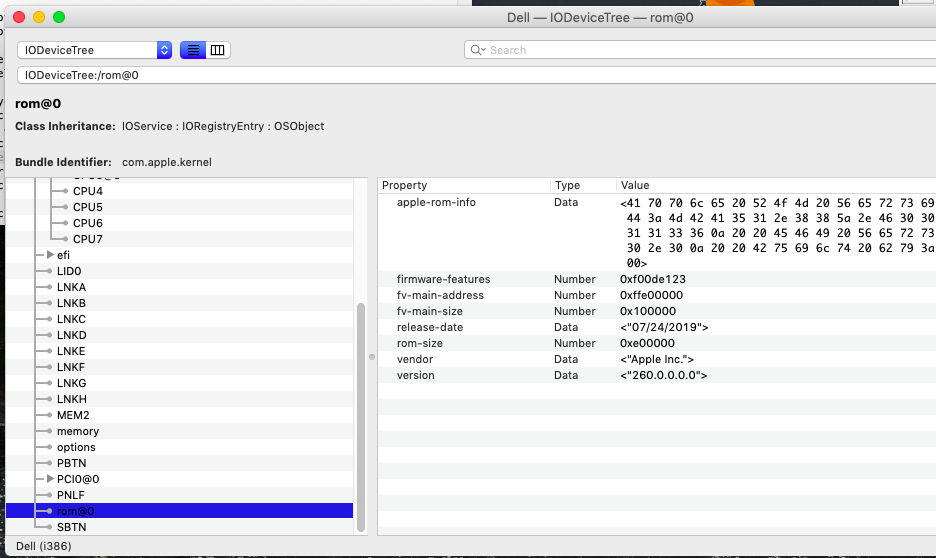Select LID0 in the device tree
This screenshot has width=936, height=558.
point(69,271)
